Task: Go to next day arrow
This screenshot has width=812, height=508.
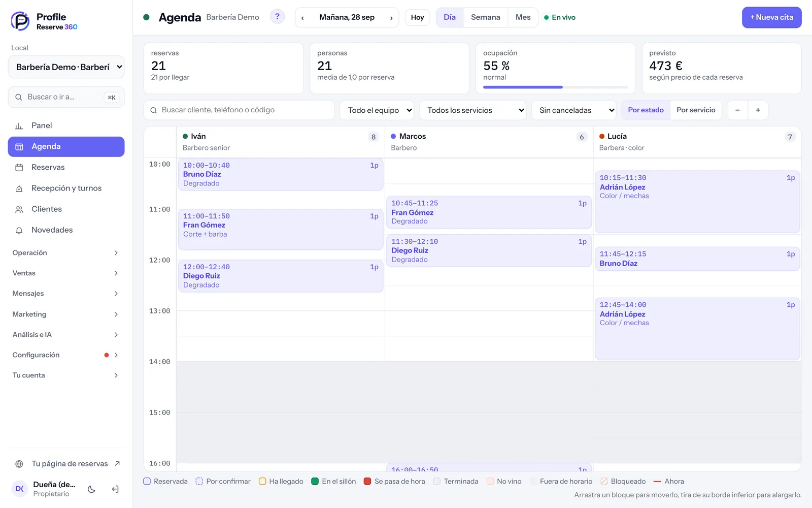Action: (x=391, y=17)
